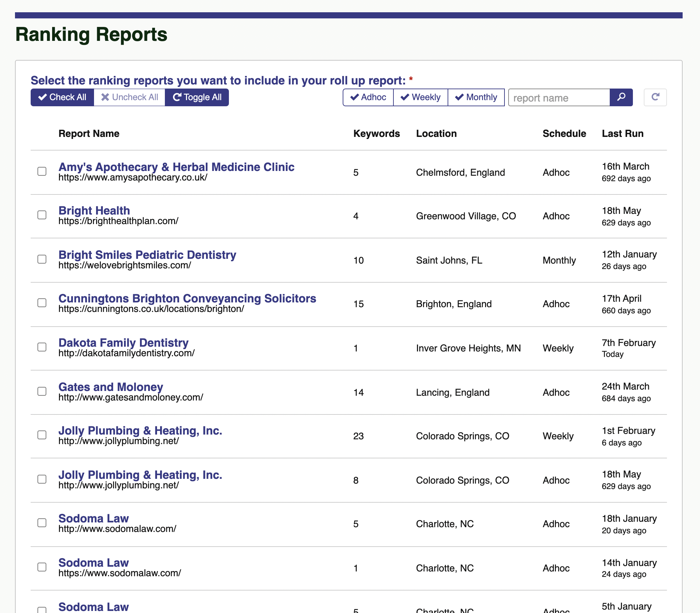Click the Location column header

click(436, 133)
